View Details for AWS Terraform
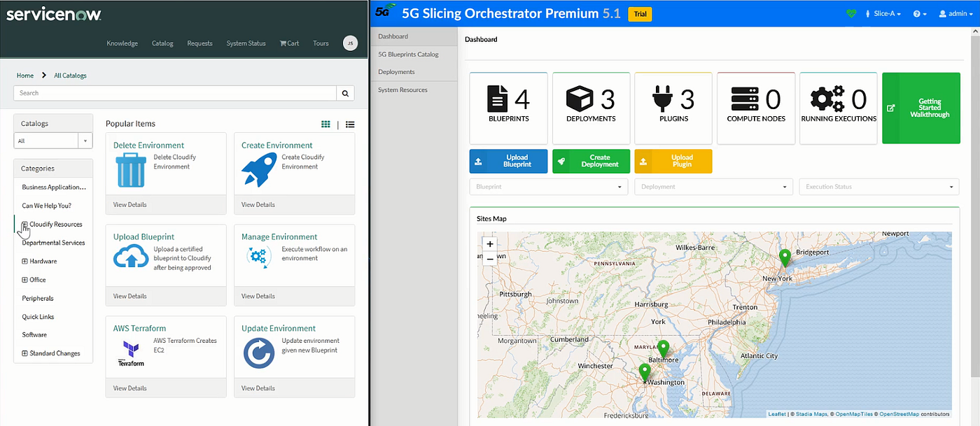The width and height of the screenshot is (980, 426). pyautogui.click(x=129, y=388)
